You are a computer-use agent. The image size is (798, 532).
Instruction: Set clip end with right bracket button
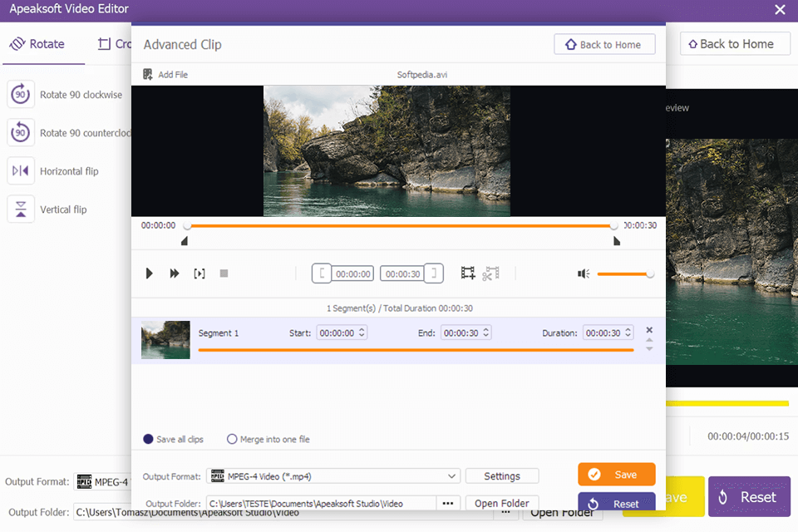coord(434,273)
